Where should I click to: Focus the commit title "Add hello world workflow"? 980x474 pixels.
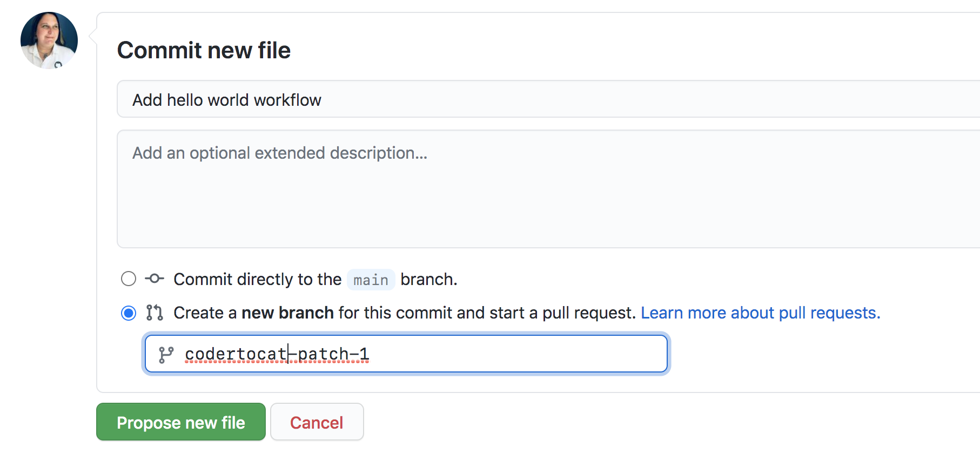pos(226,99)
